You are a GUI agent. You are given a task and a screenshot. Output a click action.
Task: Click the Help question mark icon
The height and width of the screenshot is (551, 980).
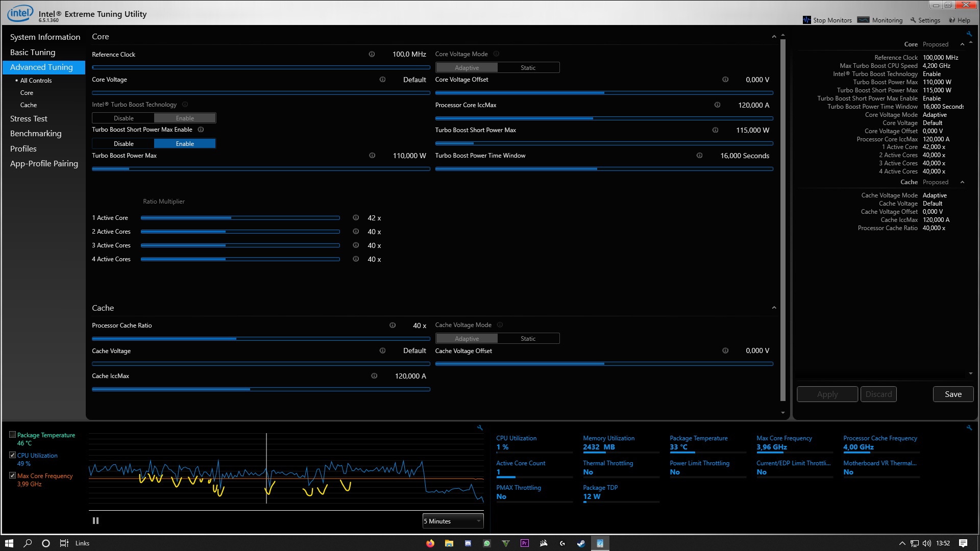[x=951, y=20]
